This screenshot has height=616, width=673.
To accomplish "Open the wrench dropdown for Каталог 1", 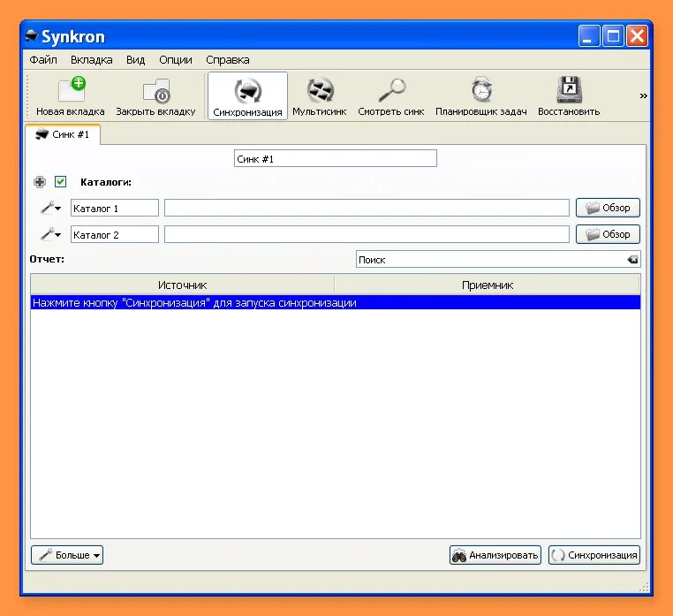I will (50, 209).
